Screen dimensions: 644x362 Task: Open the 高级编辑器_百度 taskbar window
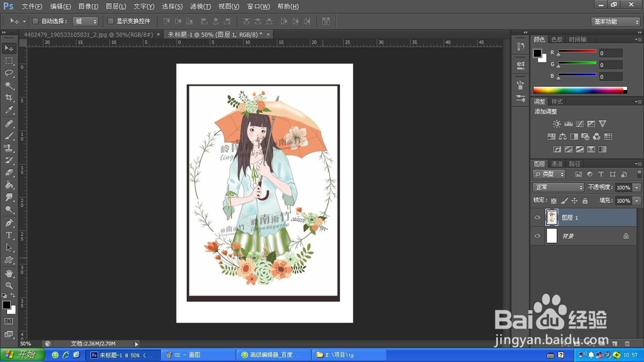click(273, 355)
